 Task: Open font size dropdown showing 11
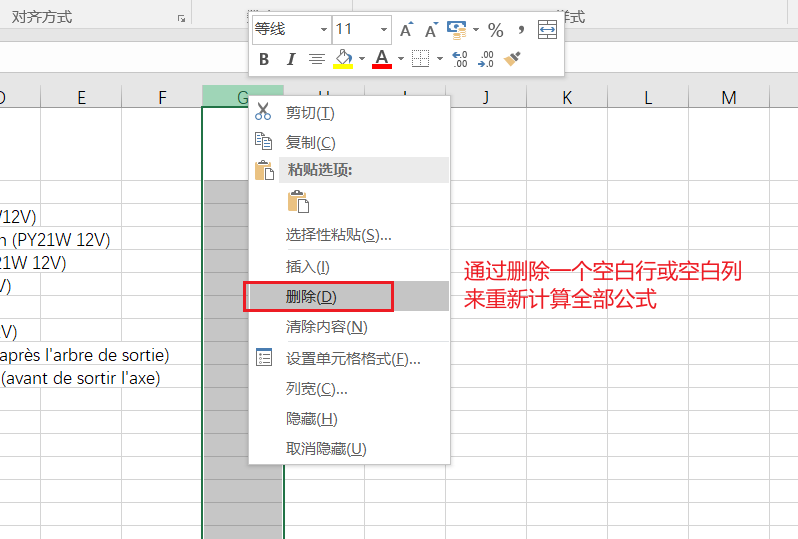click(384, 30)
